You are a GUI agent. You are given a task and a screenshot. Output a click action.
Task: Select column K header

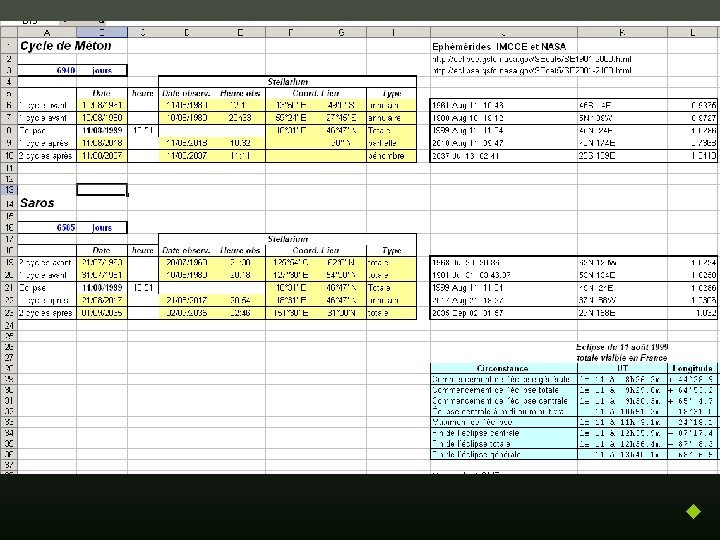click(622, 33)
